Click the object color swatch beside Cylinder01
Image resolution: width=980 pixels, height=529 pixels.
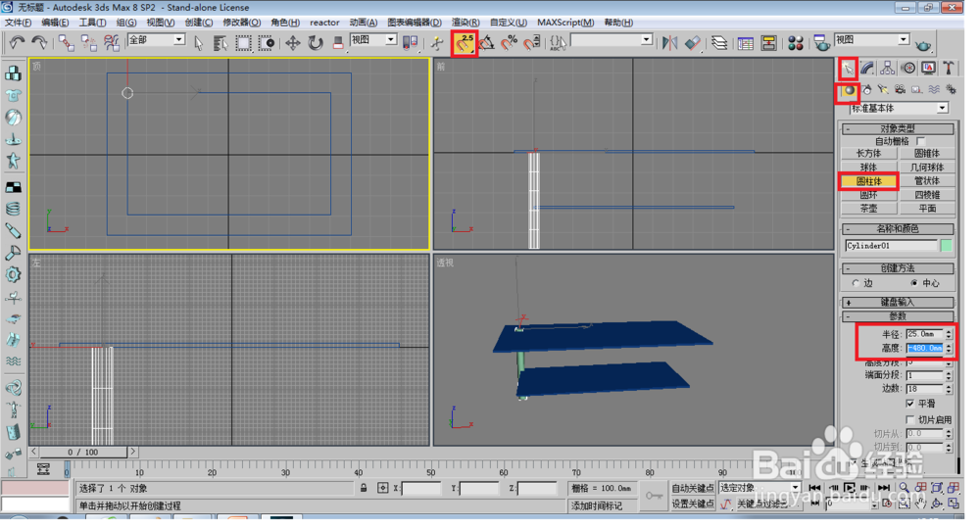pos(947,246)
